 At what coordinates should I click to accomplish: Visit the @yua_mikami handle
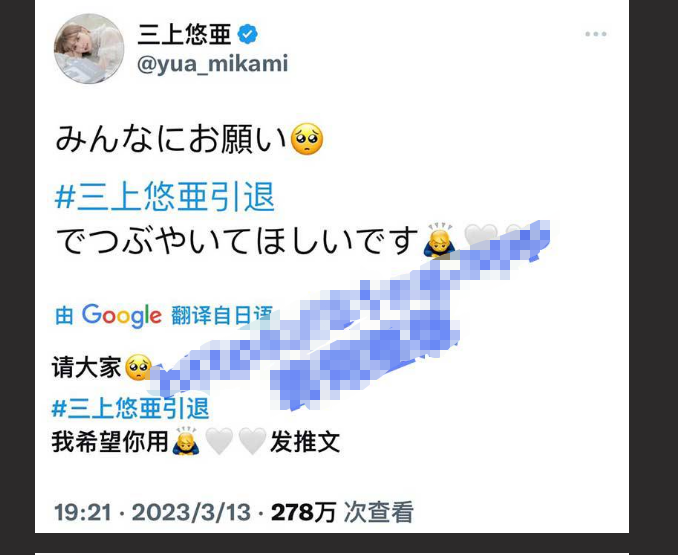coord(212,64)
